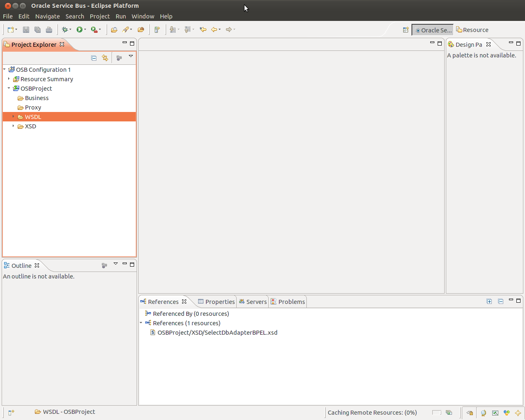Viewport: 525px width, 420px height.
Task: Expand the Resource Summary node
Action: click(9, 79)
